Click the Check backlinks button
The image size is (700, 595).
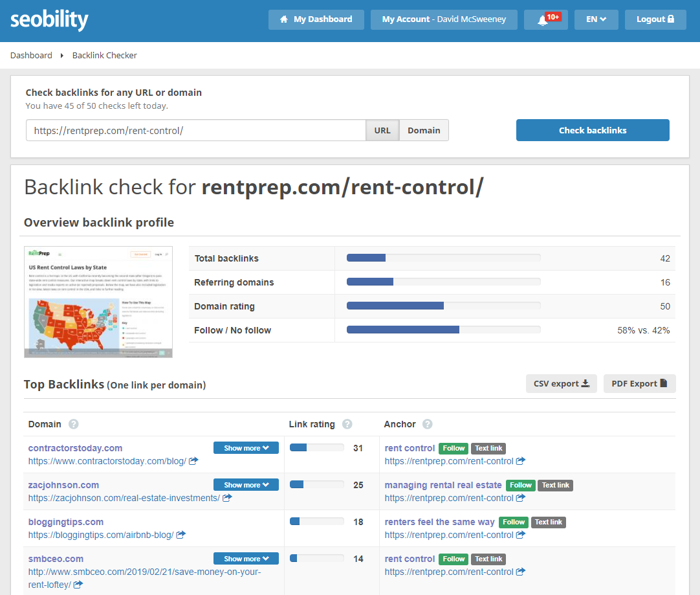click(x=593, y=130)
